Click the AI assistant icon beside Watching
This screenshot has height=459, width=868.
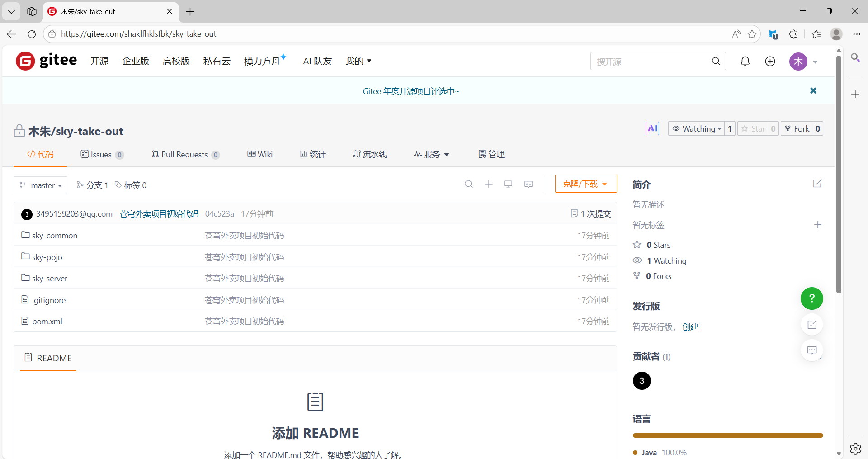652,128
